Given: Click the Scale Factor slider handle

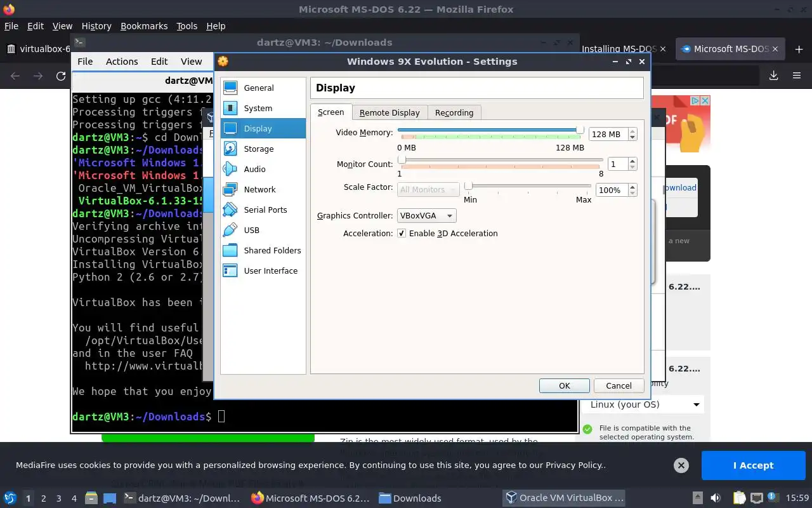Looking at the screenshot, I should pos(468,186).
